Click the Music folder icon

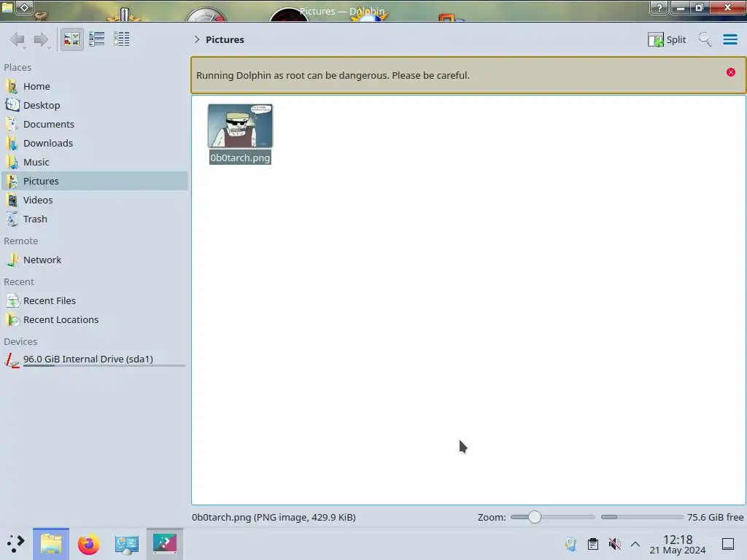12,163
